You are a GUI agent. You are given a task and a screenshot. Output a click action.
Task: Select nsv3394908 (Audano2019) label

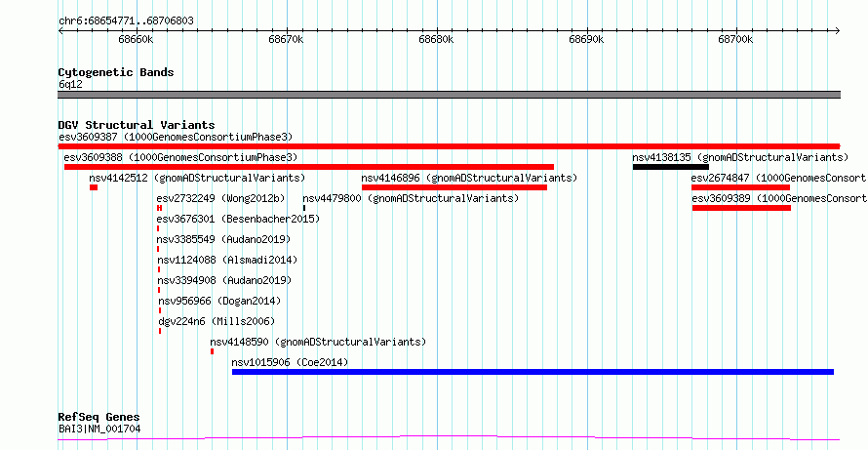tap(224, 280)
